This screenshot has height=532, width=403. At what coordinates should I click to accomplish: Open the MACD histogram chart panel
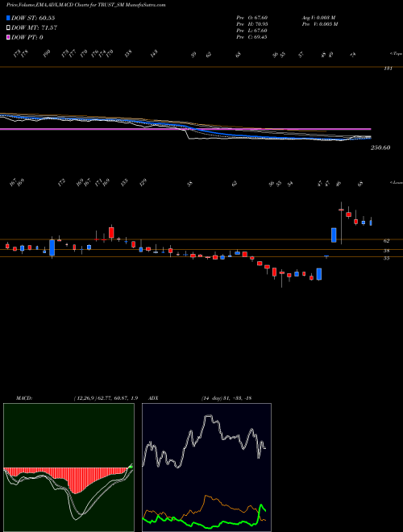69,468
